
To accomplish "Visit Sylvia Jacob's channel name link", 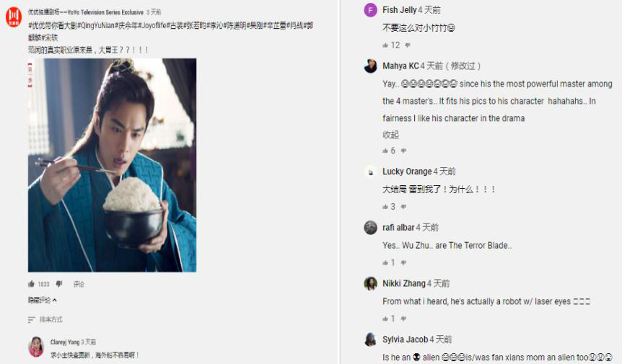I will tap(405, 339).
